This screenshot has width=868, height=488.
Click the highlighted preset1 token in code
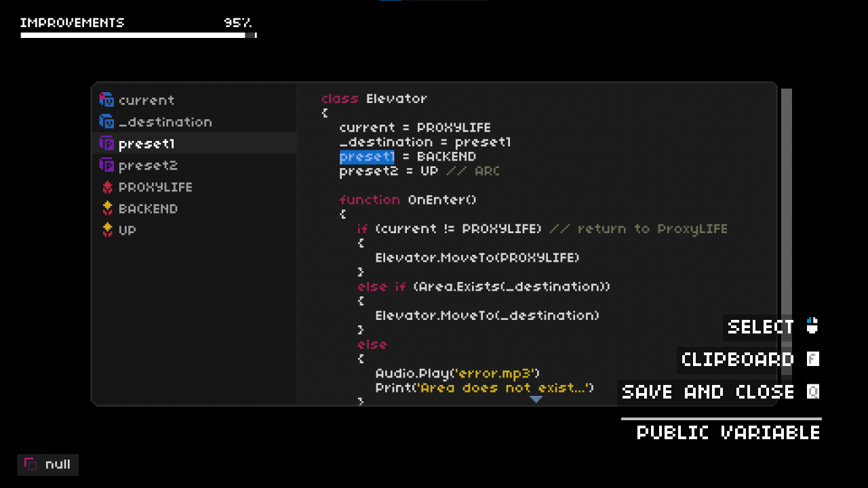coord(366,157)
